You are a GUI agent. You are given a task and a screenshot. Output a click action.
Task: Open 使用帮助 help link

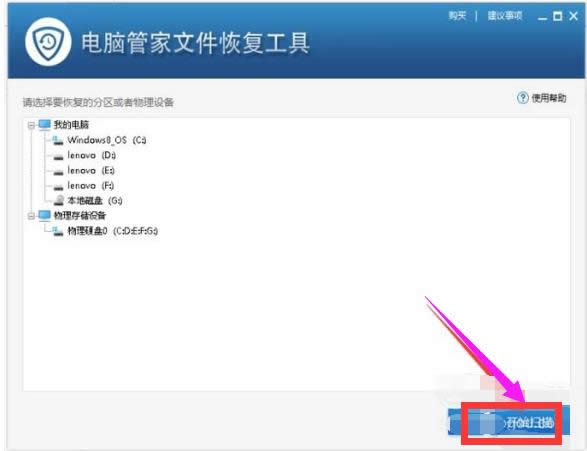coord(549,98)
